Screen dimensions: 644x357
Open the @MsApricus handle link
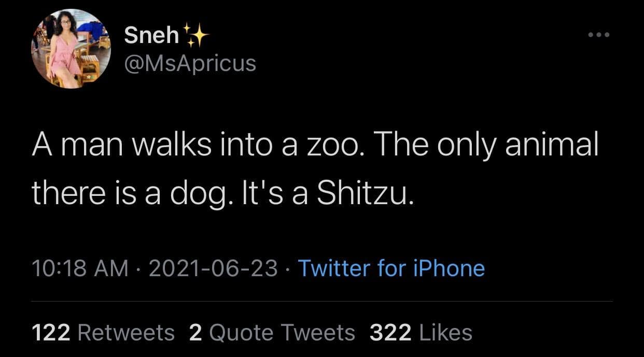[190, 63]
